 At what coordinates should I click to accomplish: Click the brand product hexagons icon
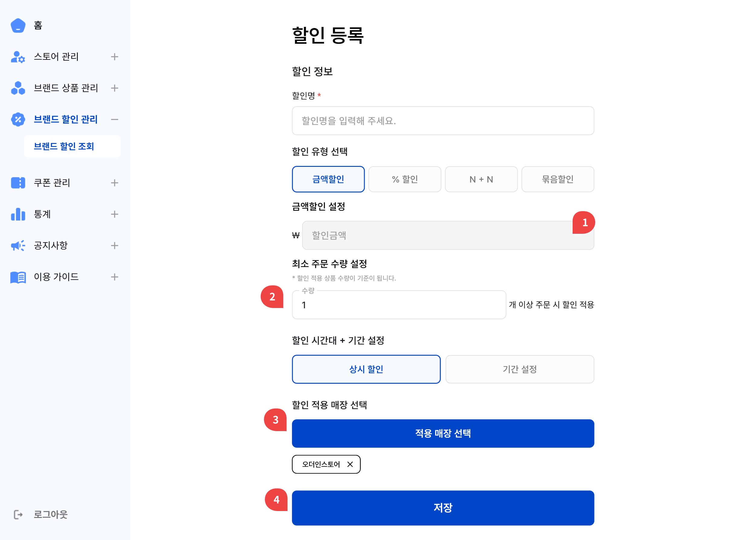[18, 88]
